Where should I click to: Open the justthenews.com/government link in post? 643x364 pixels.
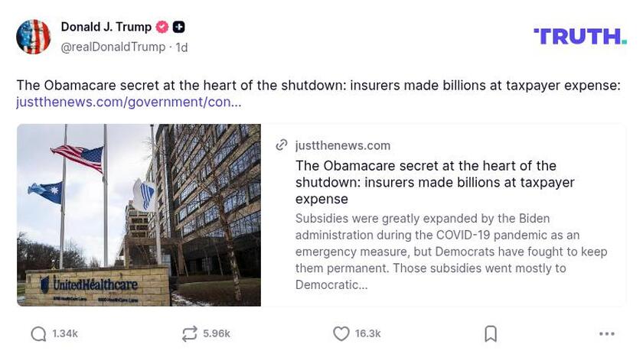[129, 102]
